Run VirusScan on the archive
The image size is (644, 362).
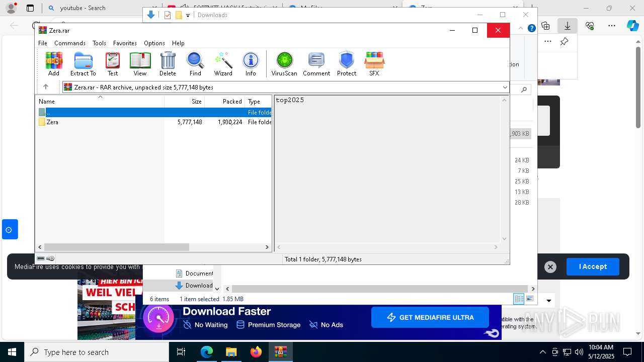pyautogui.click(x=284, y=64)
